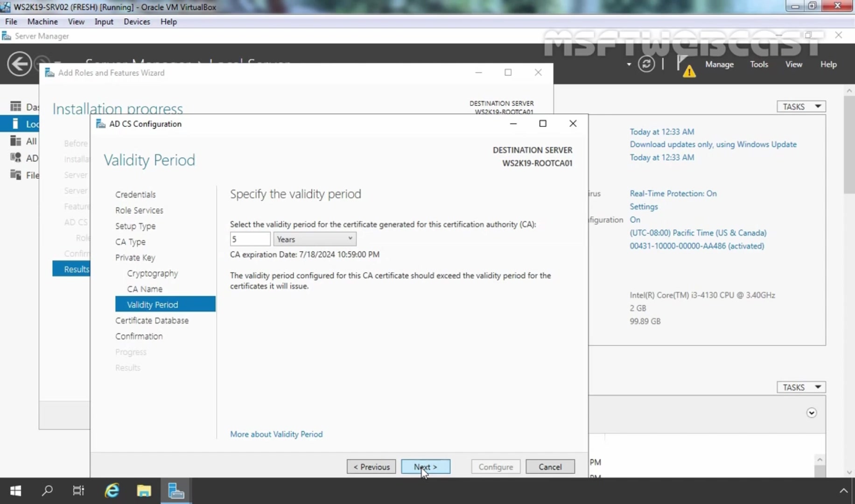The image size is (855, 504).
Task: Go to the Cryptography step
Action: [152, 273]
